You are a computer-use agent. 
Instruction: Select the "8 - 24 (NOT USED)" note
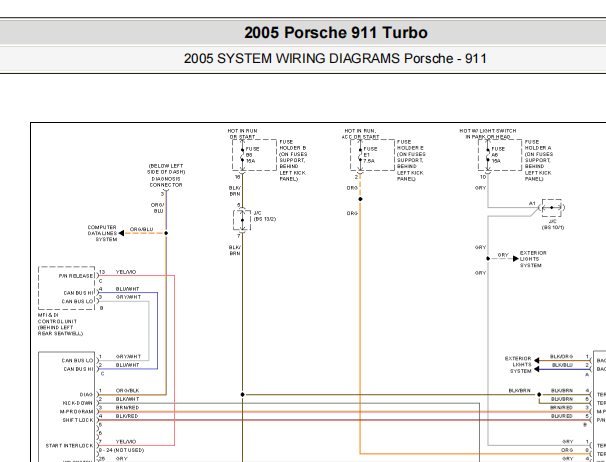[x=121, y=450]
